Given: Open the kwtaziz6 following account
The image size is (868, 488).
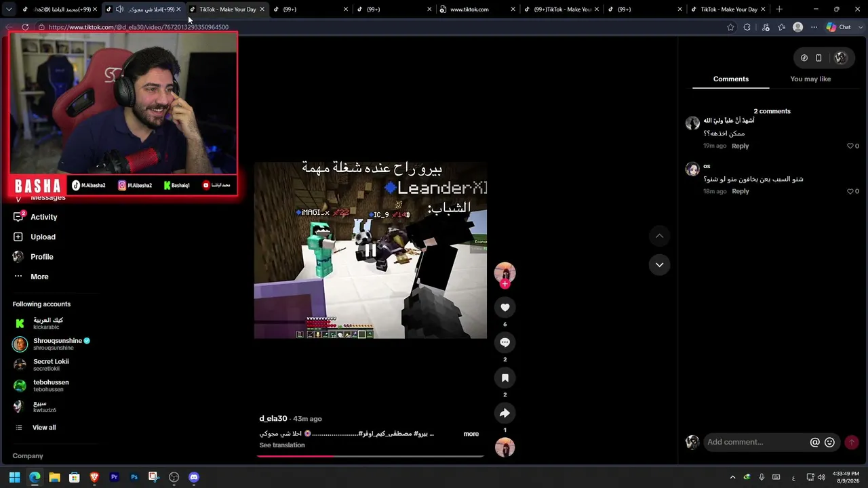Looking at the screenshot, I should tap(35, 407).
